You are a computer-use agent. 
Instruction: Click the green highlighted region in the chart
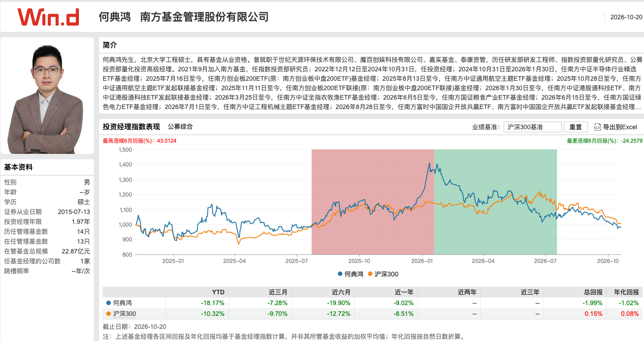pos(496,202)
